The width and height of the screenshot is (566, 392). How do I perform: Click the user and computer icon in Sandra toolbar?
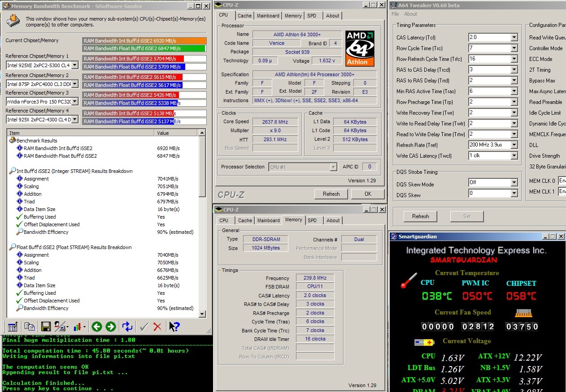click(60, 327)
